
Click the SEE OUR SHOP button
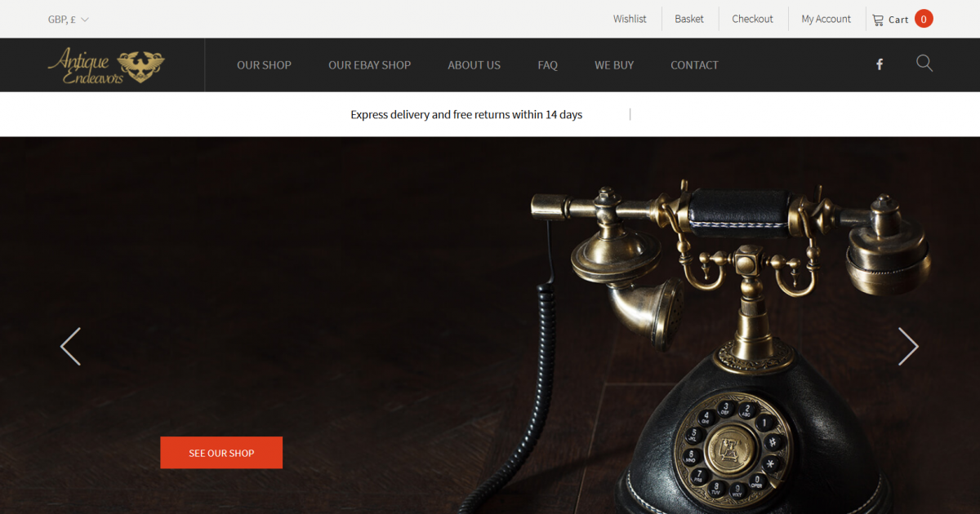click(x=221, y=453)
